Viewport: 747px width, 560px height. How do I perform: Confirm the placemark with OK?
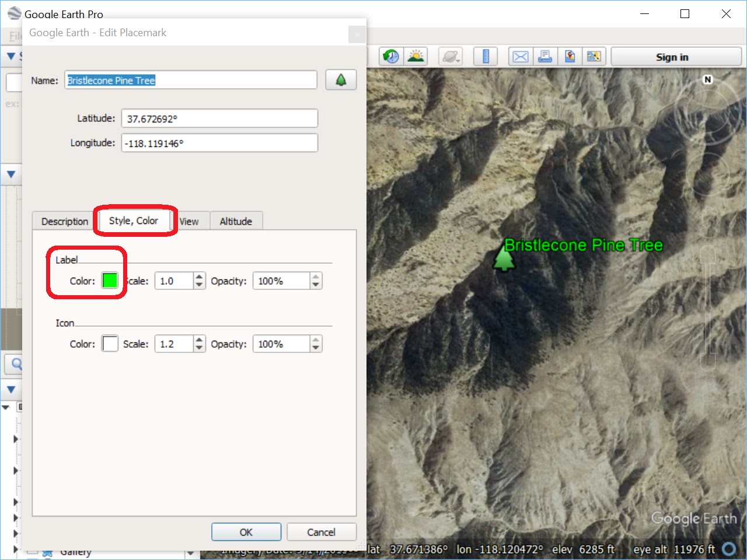pyautogui.click(x=246, y=532)
